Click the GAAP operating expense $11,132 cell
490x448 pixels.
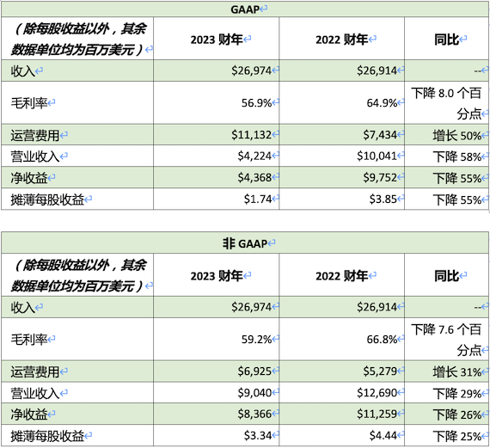pyautogui.click(x=217, y=135)
